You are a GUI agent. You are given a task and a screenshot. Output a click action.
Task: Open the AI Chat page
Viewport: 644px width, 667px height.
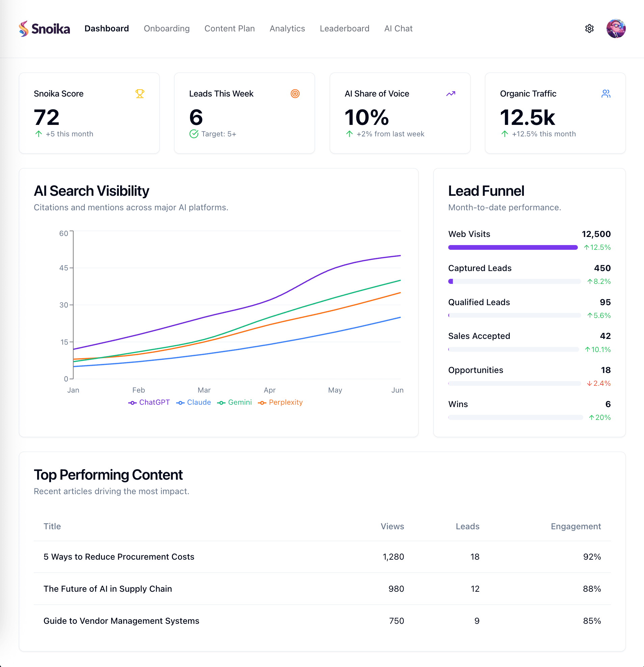(398, 29)
